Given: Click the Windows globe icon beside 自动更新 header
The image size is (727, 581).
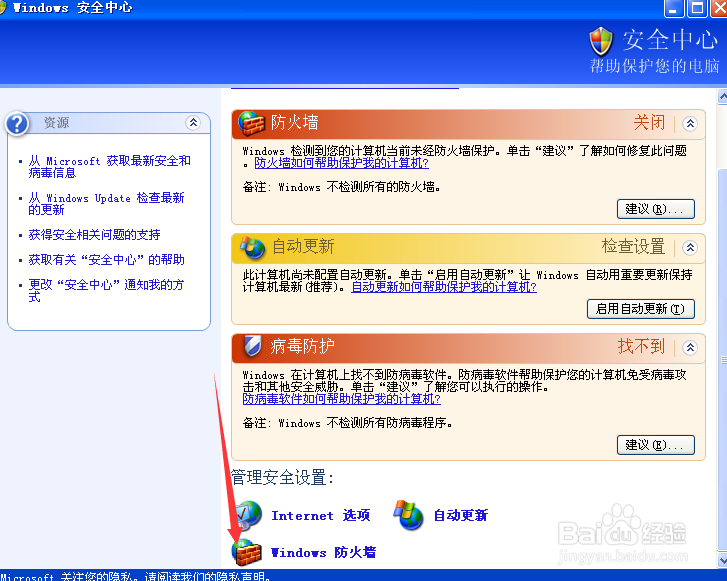Looking at the screenshot, I should click(252, 247).
